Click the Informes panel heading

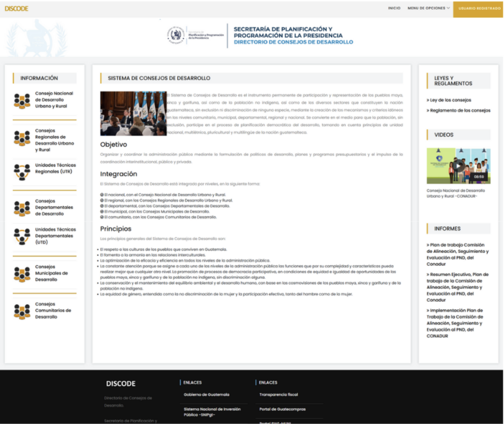point(447,228)
